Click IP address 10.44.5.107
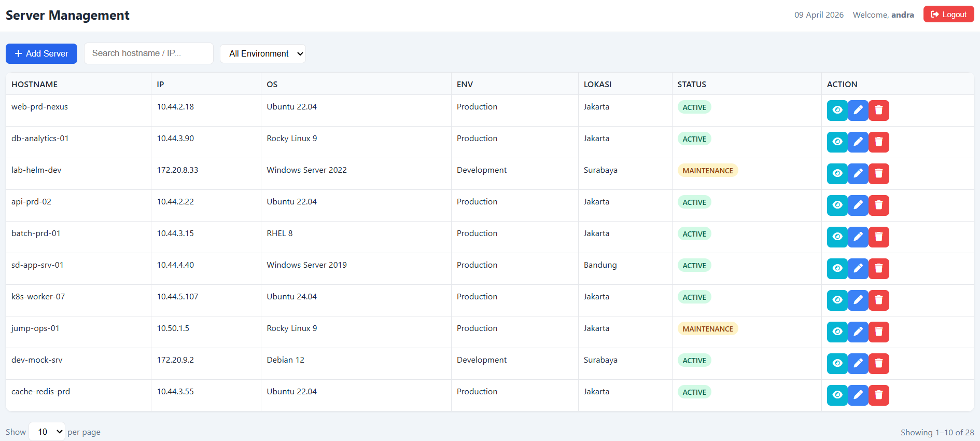Viewport: 980px width, 441px height. [178, 297]
